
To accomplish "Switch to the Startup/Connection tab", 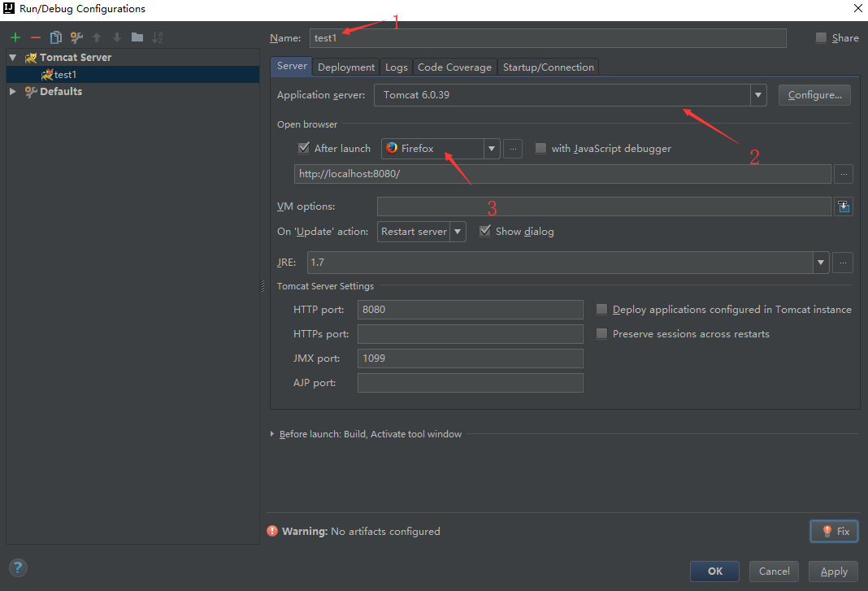I will click(x=548, y=67).
